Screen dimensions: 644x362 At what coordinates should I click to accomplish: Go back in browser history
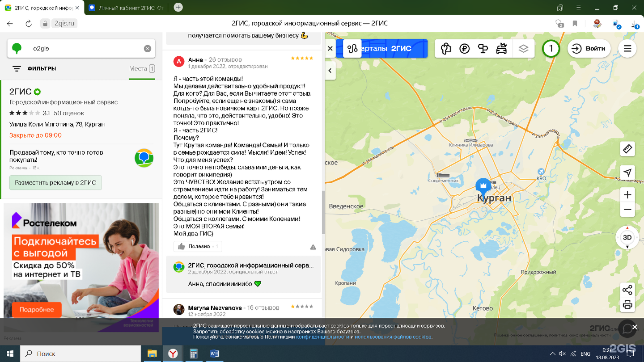(9, 24)
